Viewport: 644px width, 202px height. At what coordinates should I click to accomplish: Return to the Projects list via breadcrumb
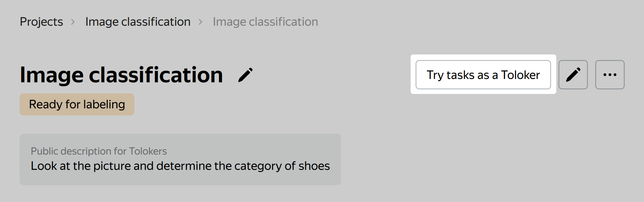pos(41,22)
